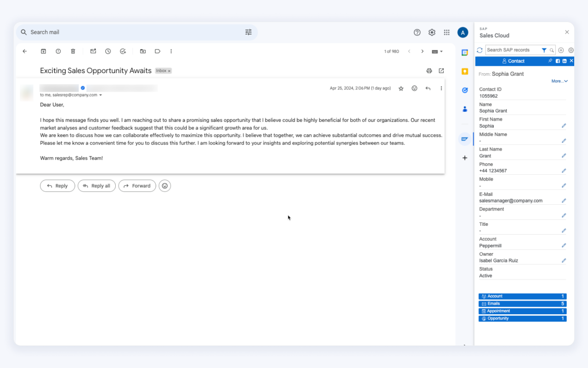This screenshot has width=588, height=368.
Task: Select the Delete (trash) icon
Action: (73, 51)
